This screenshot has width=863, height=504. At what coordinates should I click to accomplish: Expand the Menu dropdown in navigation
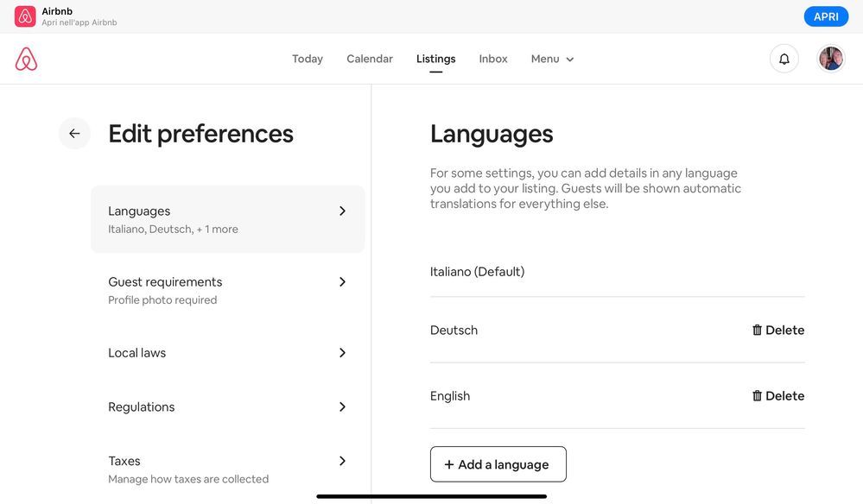coord(552,59)
